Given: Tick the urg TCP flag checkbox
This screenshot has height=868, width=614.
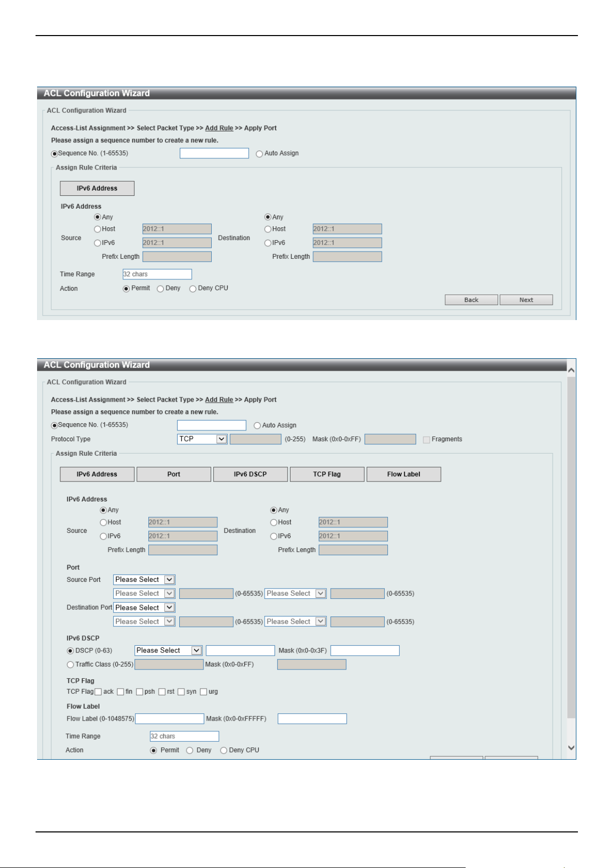Looking at the screenshot, I should click(x=203, y=692).
